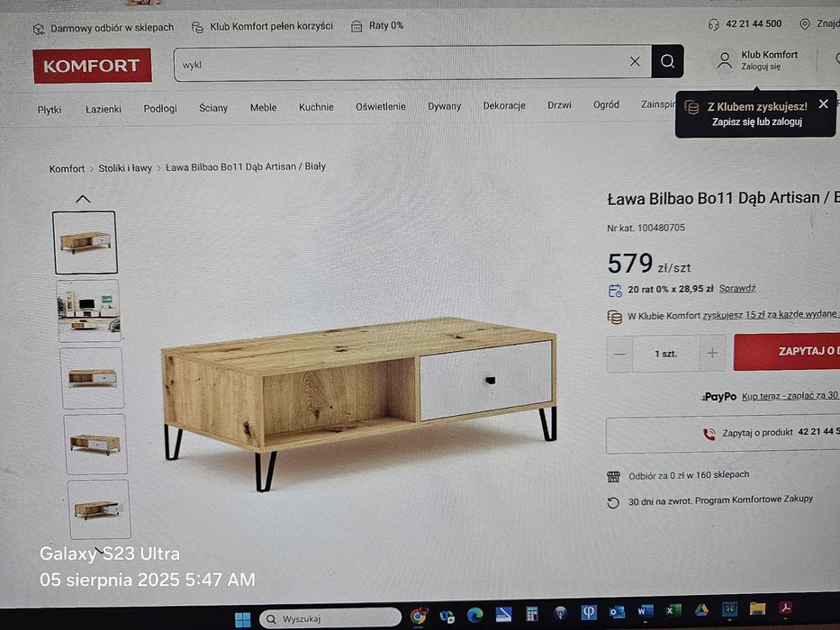The height and width of the screenshot is (630, 840).
Task: Click the search magnifier button
Action: point(667,61)
